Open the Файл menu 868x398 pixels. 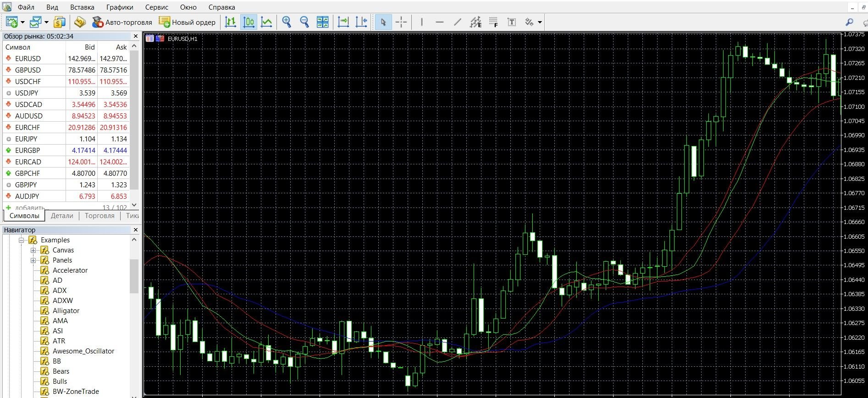point(26,7)
